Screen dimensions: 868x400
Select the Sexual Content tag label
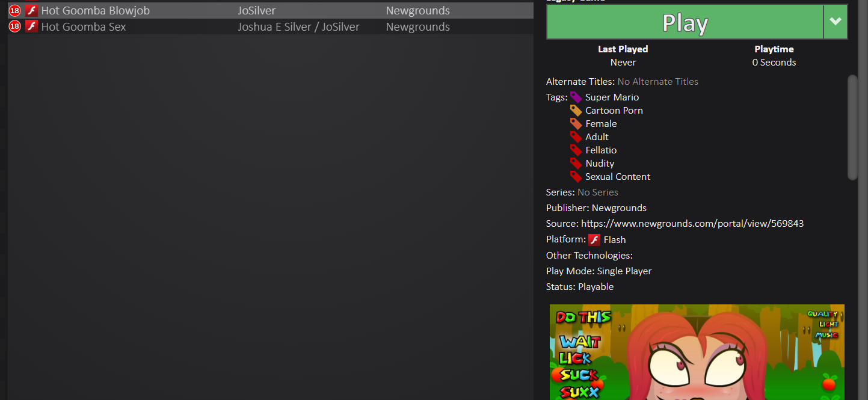tap(618, 176)
